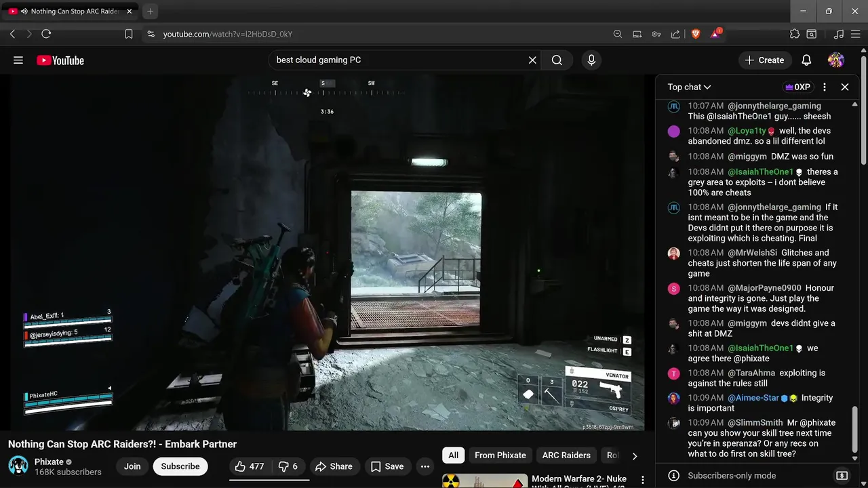Open Brave Shields lion icon

(696, 34)
